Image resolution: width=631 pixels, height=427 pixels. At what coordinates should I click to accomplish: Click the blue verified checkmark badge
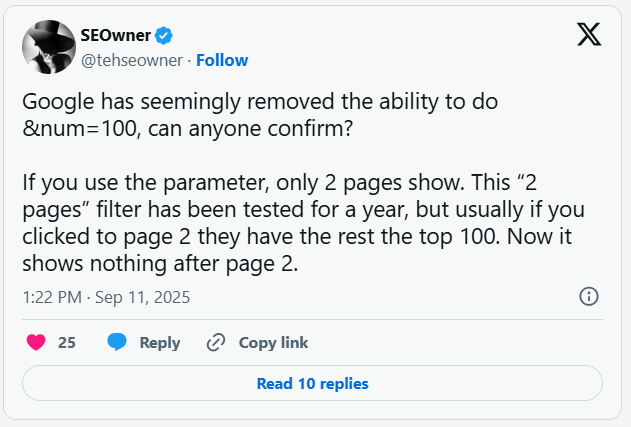[x=164, y=36]
